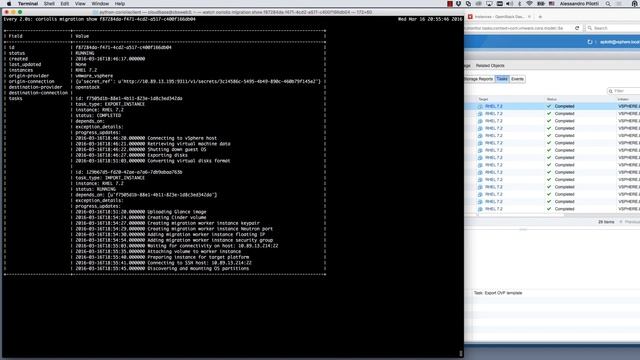
Task: Click the Bluetooth icon in menu bar
Action: coord(519,4)
